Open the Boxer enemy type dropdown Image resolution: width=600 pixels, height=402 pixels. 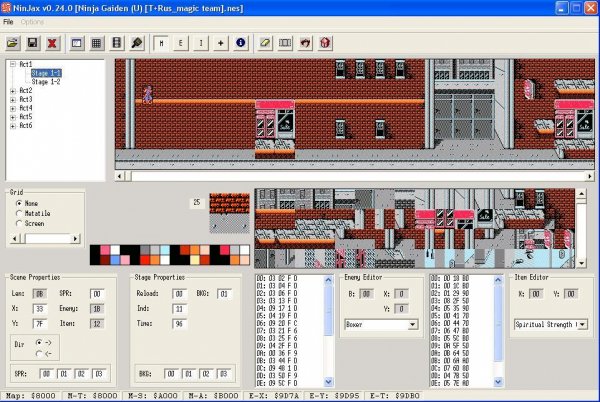412,324
